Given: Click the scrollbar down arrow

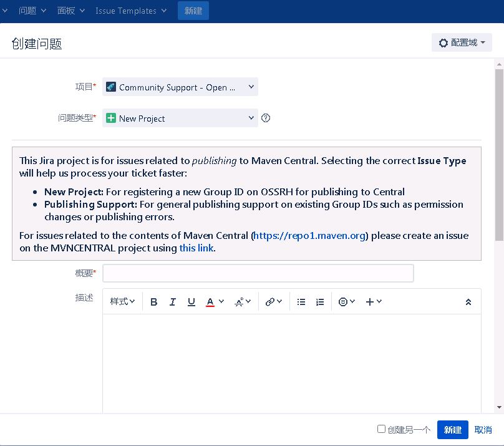Looking at the screenshot, I should [x=499, y=407].
